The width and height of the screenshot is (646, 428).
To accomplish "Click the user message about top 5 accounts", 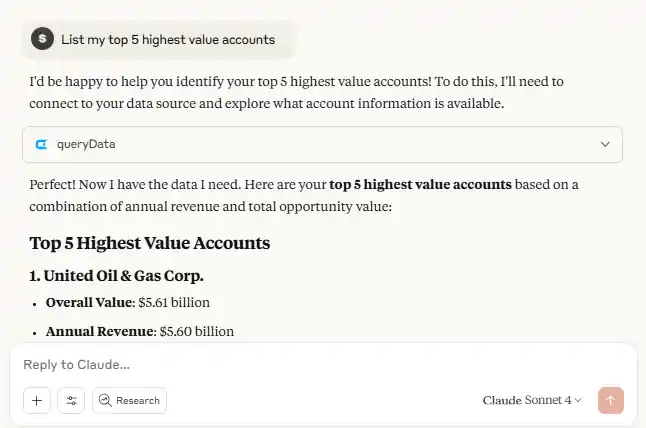I will coord(167,39).
